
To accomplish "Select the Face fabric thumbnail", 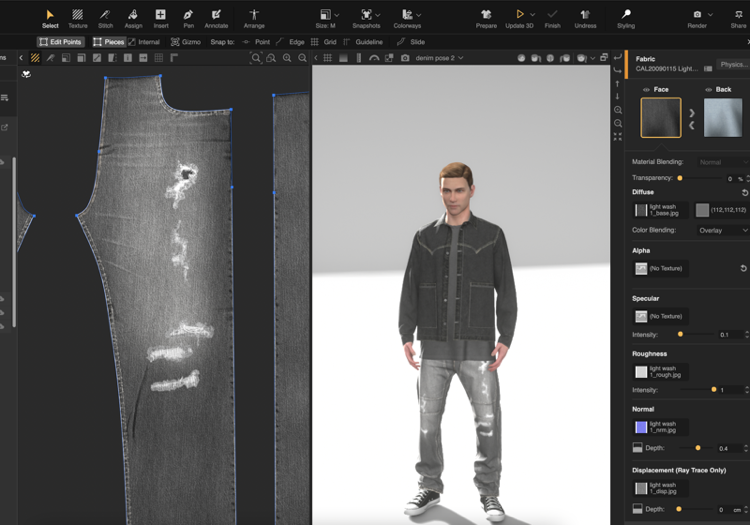I will tap(661, 118).
